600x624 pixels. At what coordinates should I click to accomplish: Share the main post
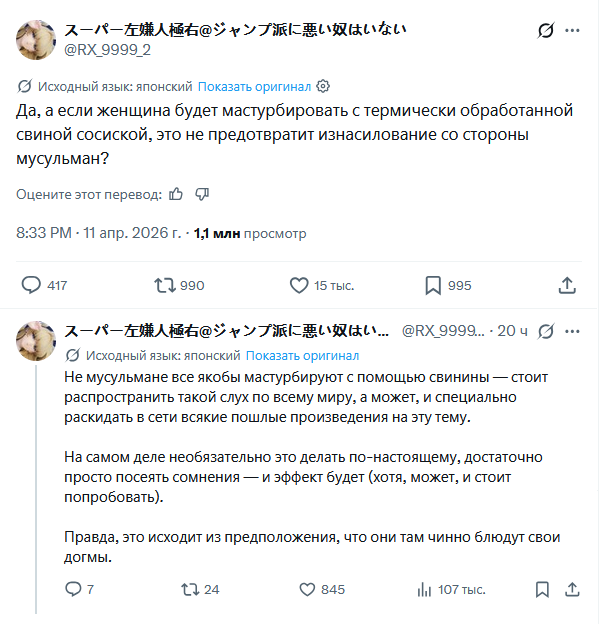click(x=567, y=286)
